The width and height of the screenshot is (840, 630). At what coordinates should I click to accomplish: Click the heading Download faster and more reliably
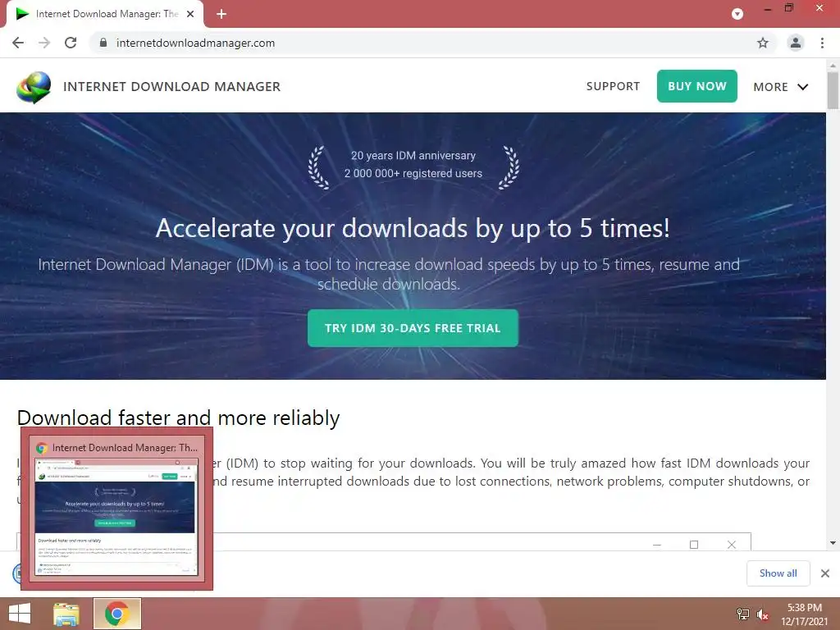[x=178, y=418]
